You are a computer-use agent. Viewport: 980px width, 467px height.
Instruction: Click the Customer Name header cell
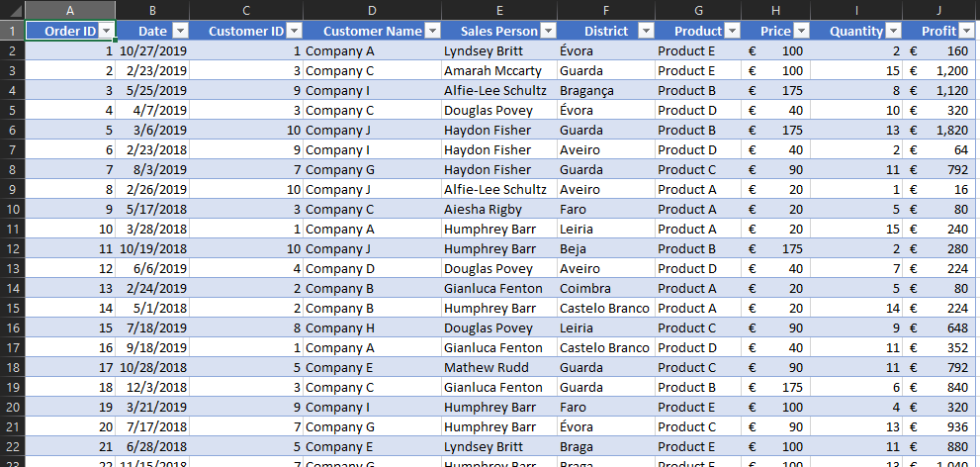373,32
